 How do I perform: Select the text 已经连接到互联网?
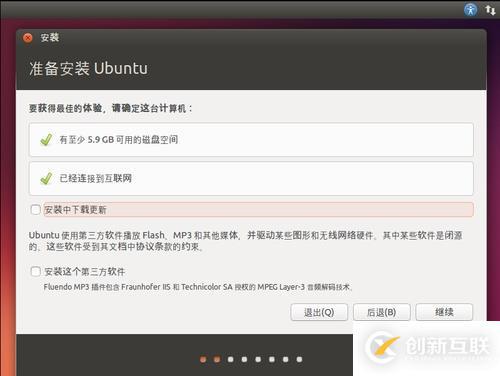point(96,178)
